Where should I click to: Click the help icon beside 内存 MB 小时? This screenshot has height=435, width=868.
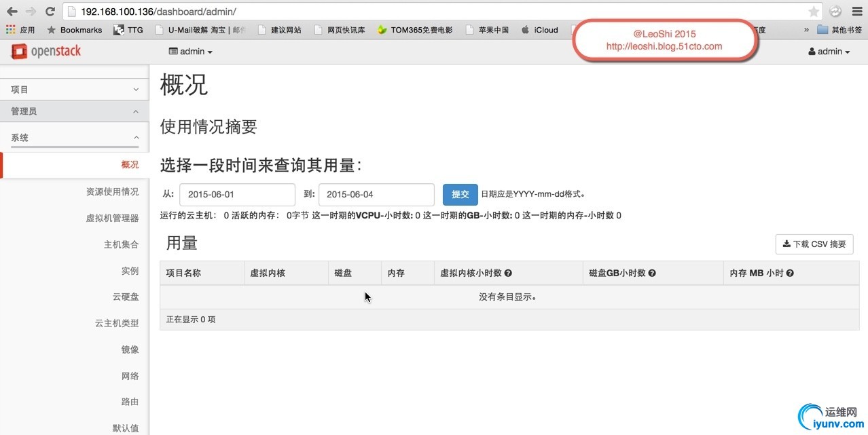point(790,273)
